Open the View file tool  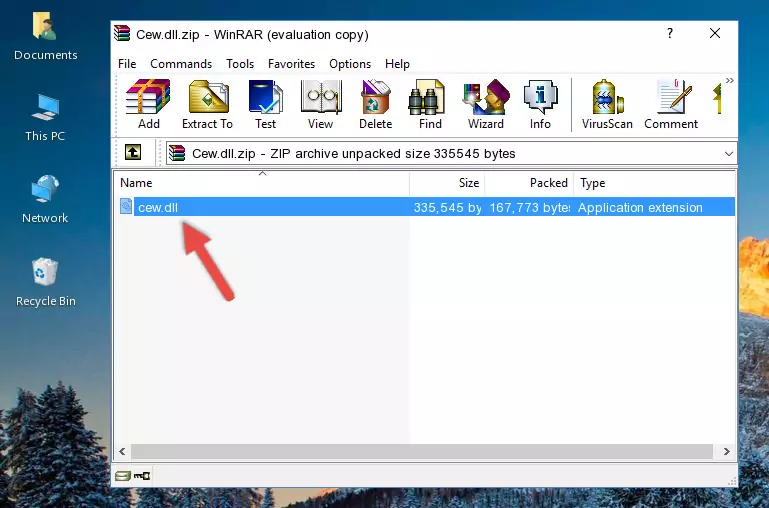click(321, 104)
